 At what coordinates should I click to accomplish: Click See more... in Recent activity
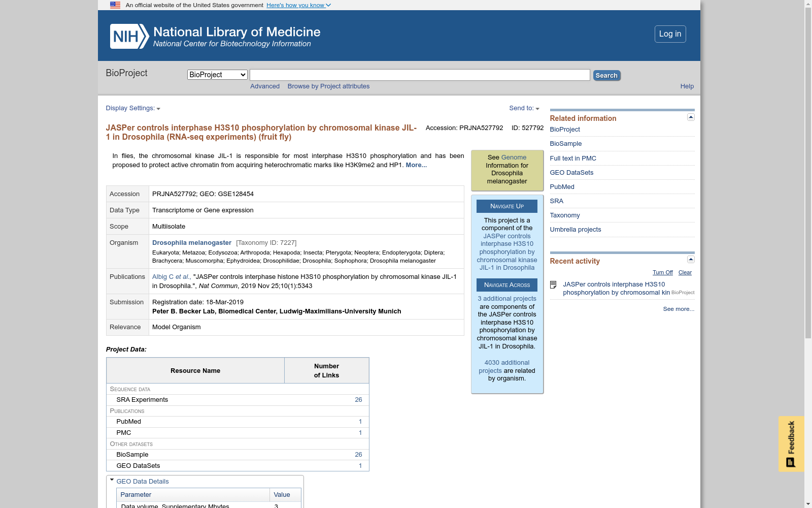[x=679, y=309]
